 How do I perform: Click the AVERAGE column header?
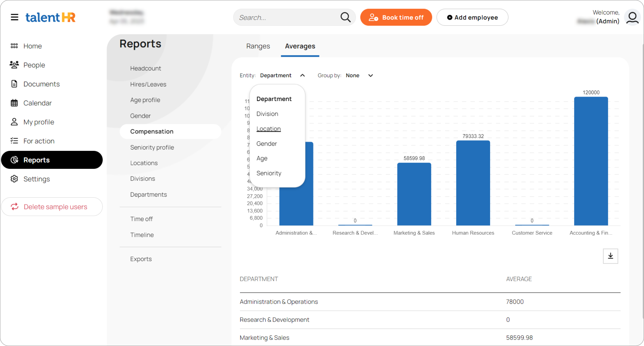coord(519,279)
